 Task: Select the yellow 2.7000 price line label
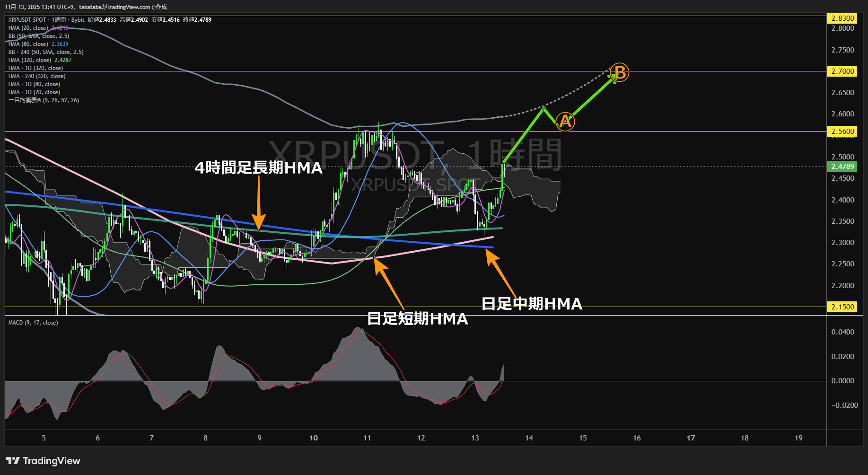coord(842,71)
